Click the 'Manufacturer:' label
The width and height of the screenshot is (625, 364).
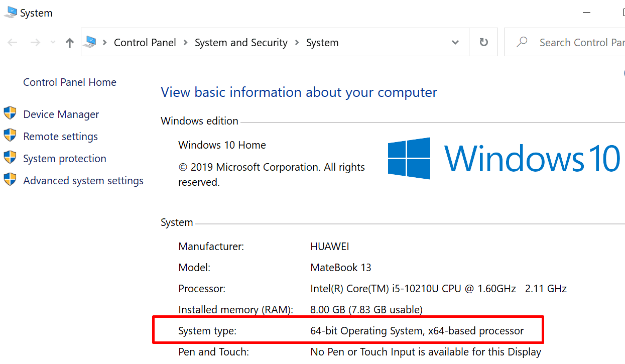211,247
